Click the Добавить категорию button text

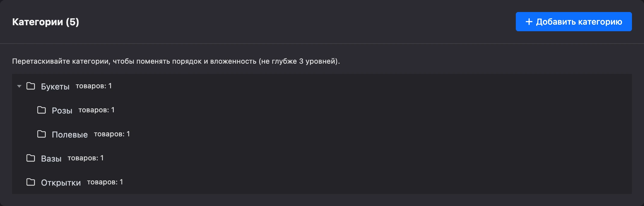(579, 22)
